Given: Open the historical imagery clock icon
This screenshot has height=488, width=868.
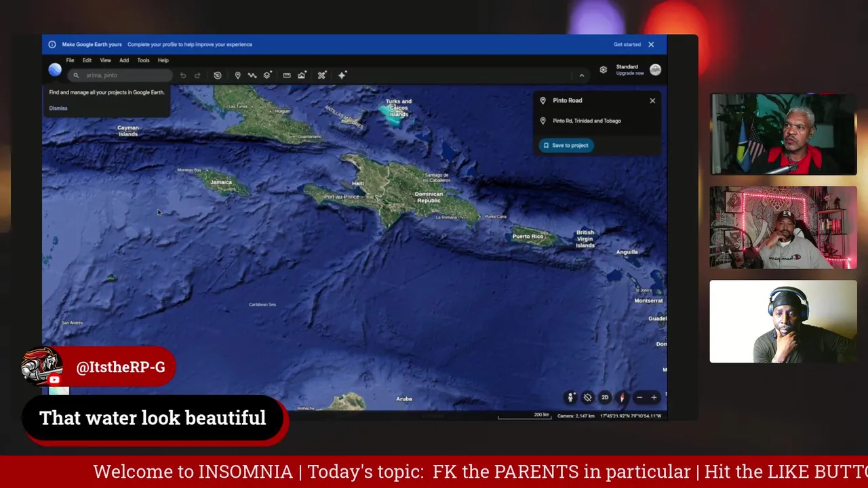Looking at the screenshot, I should [x=217, y=75].
